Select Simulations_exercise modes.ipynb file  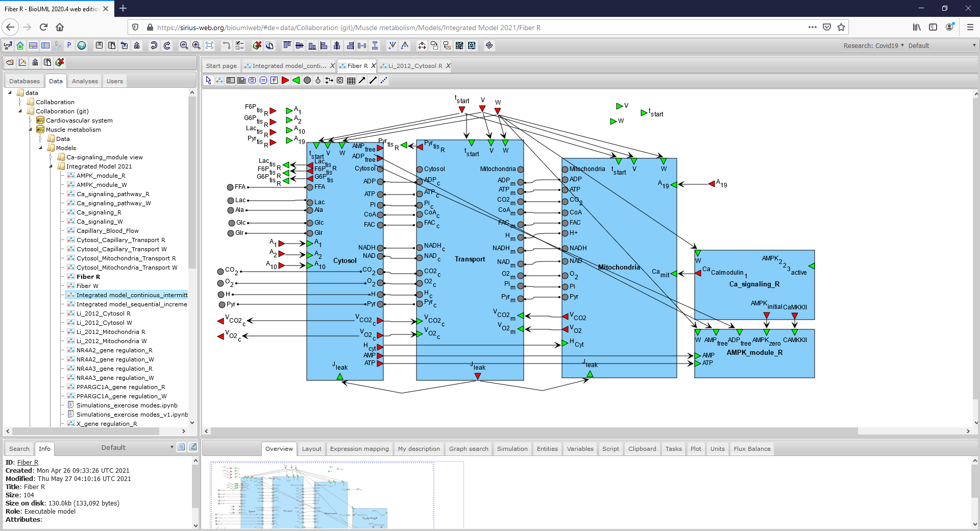pos(127,405)
